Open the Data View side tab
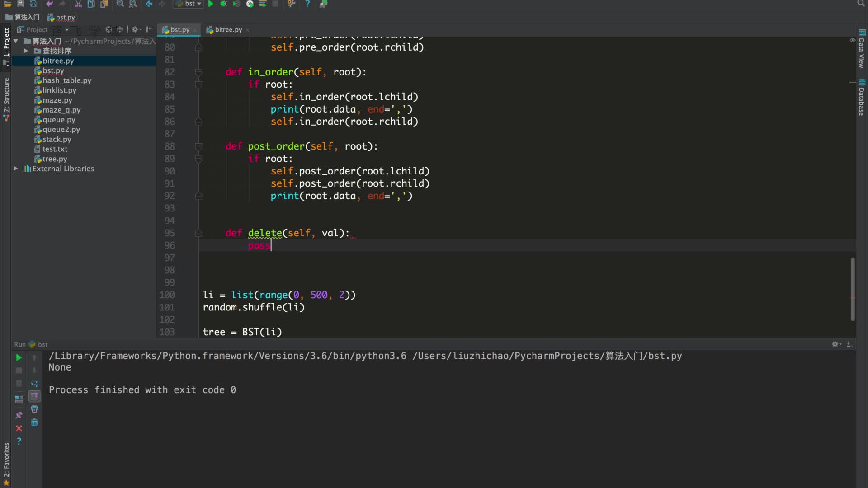This screenshot has height=488, width=868. (x=862, y=49)
